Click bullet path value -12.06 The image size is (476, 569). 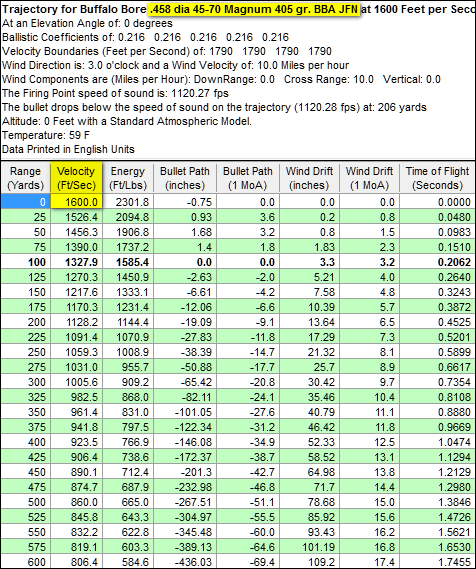[185, 307]
